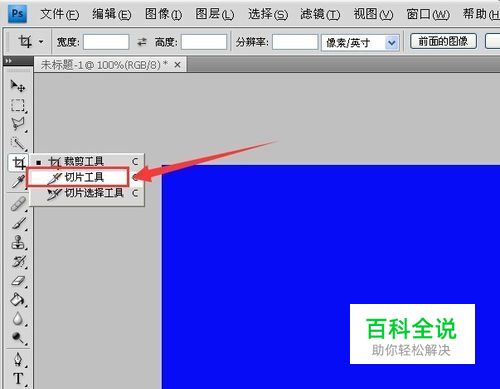Select the Dodge tool
Viewport: 500px width, 389px height.
(18, 338)
